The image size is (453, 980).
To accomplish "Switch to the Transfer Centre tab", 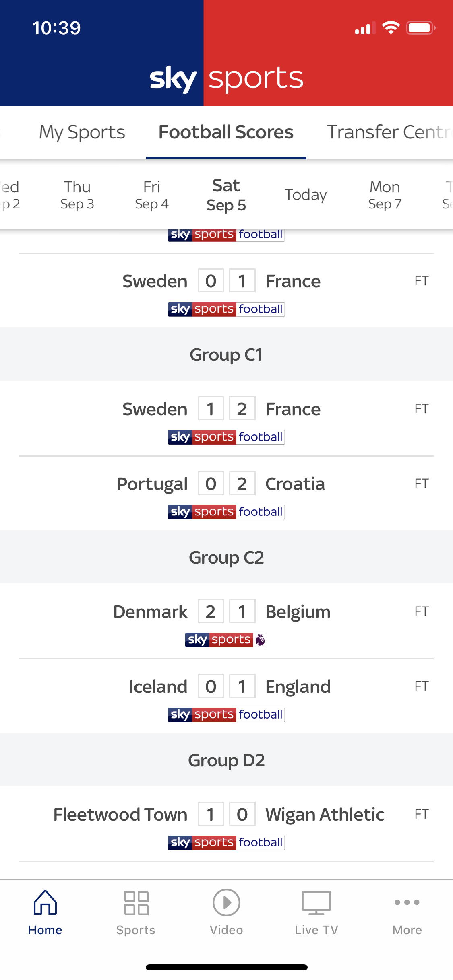I will (389, 132).
